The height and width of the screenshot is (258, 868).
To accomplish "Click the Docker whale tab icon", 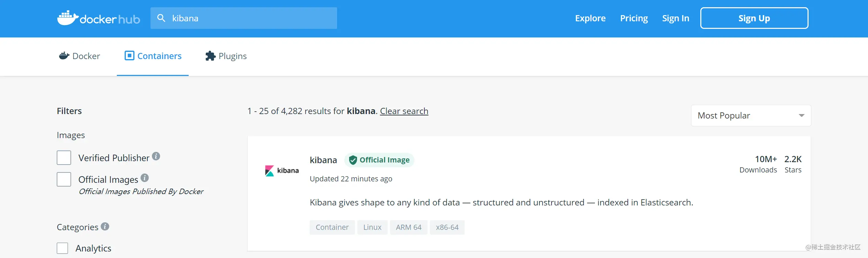I will point(64,56).
